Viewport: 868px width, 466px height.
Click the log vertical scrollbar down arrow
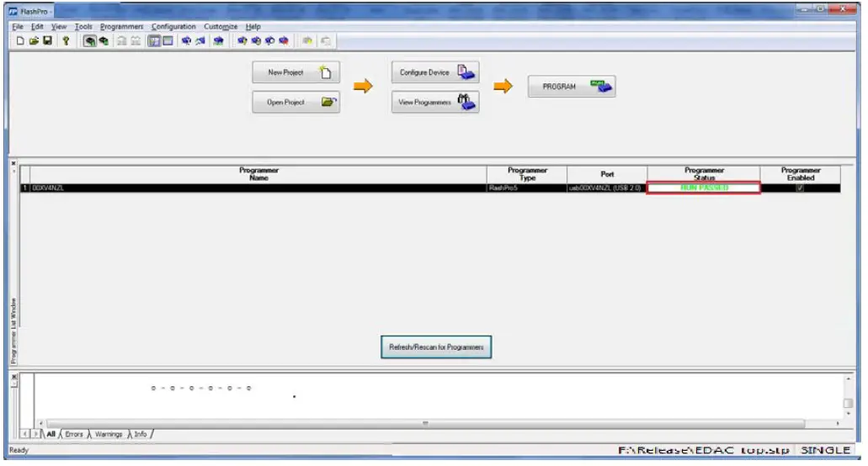coord(848,414)
